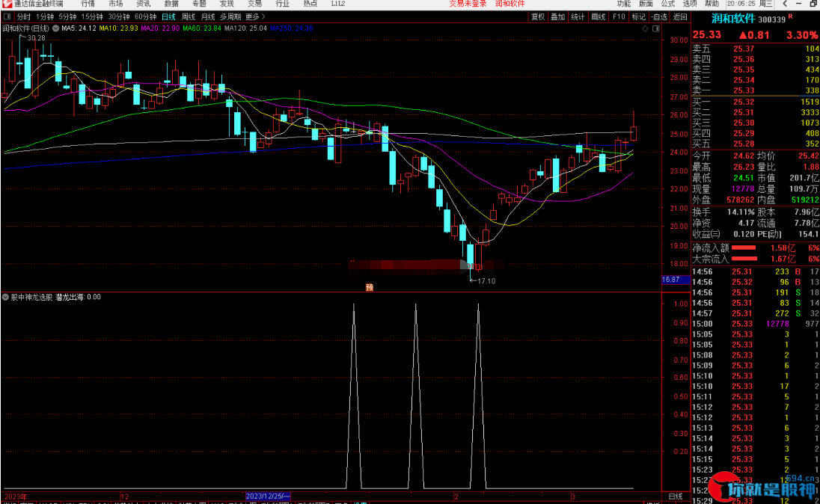Select the 5分钟 period tab

point(67,16)
